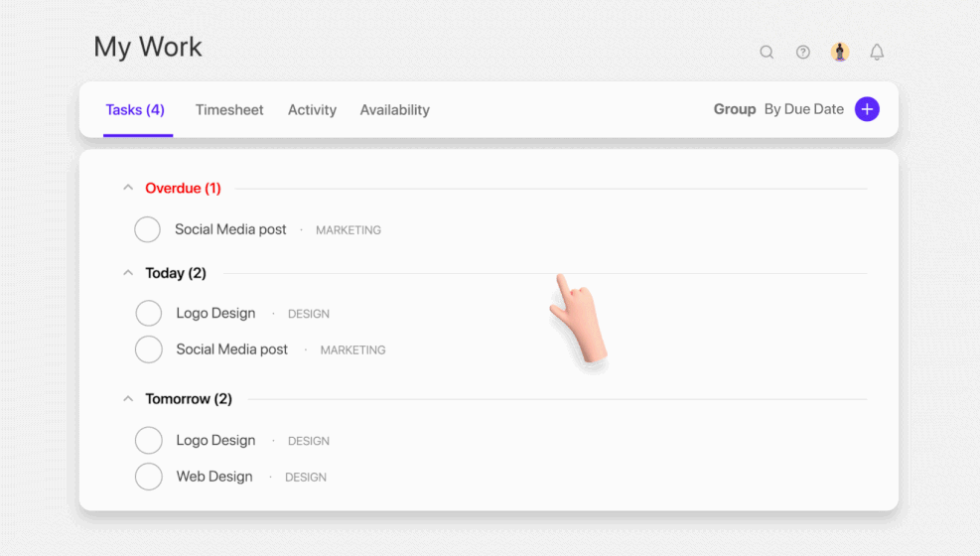980x556 pixels.
Task: Open the By Due Date grouping dropdown
Action: click(x=803, y=109)
